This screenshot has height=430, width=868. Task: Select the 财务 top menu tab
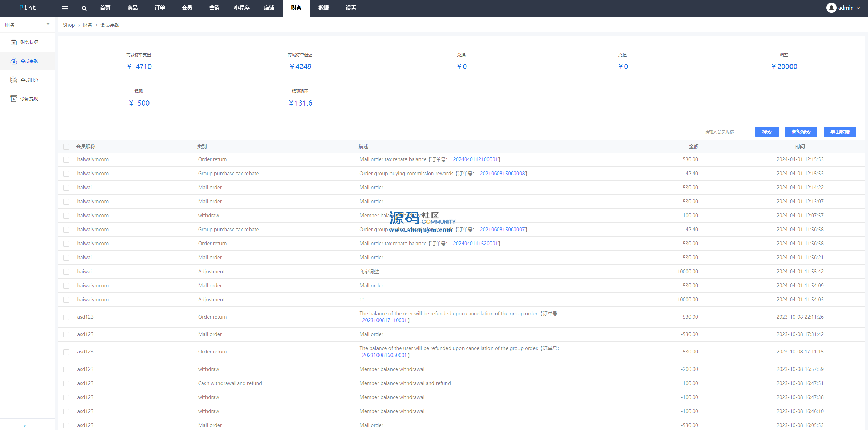coord(296,8)
